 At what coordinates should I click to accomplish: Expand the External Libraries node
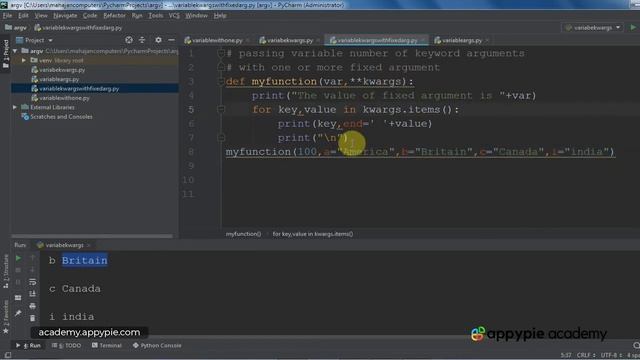[x=15, y=107]
